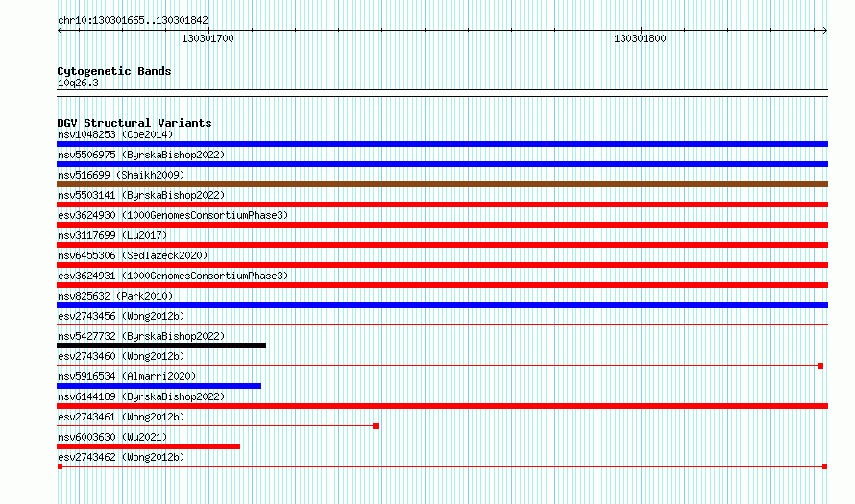Click the cytogenetic band 10q26.3 bar
This screenshot has width=855, height=504.
[442, 93]
